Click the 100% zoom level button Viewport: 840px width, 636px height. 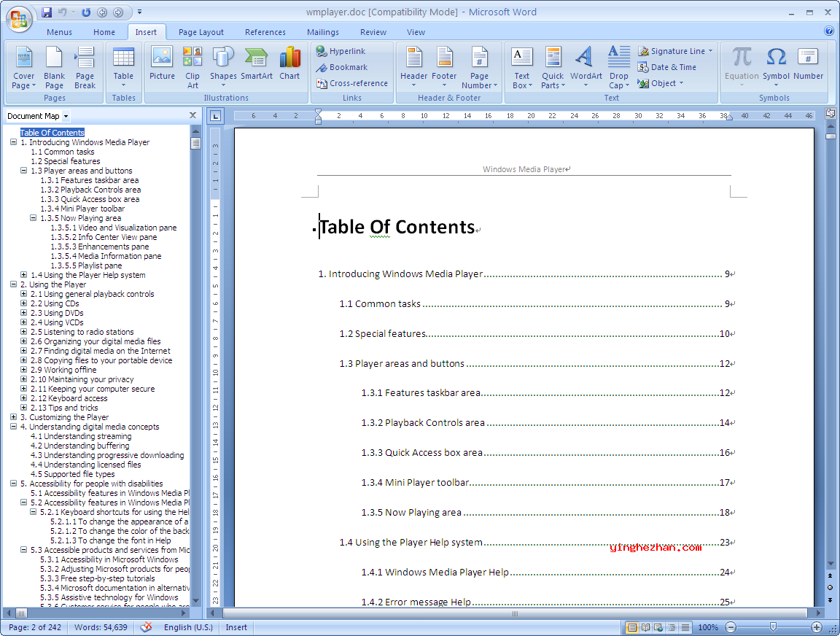708,627
